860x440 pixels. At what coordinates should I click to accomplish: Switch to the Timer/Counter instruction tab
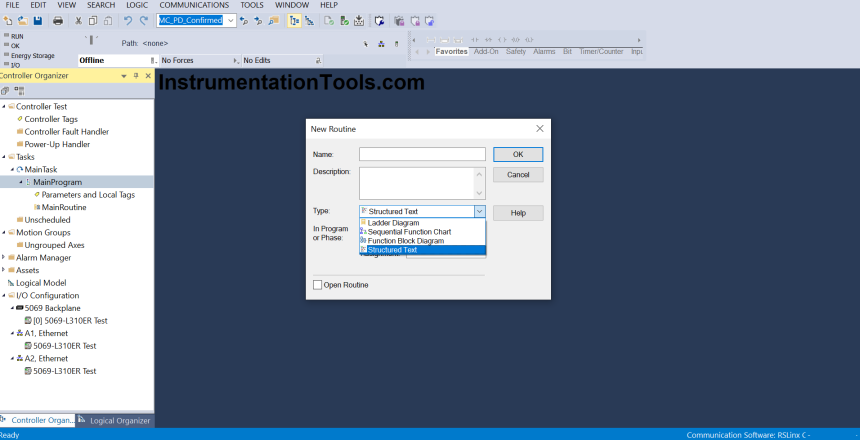[601, 52]
